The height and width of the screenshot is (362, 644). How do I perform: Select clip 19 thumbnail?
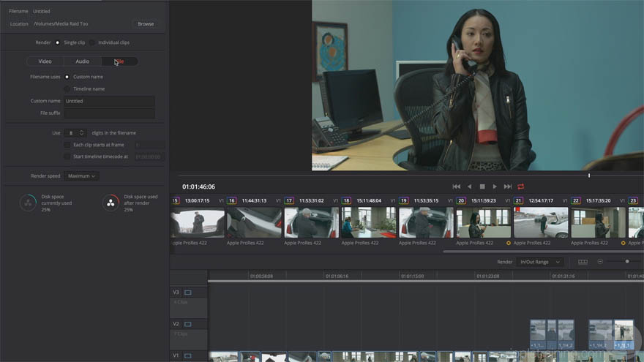[x=426, y=222]
